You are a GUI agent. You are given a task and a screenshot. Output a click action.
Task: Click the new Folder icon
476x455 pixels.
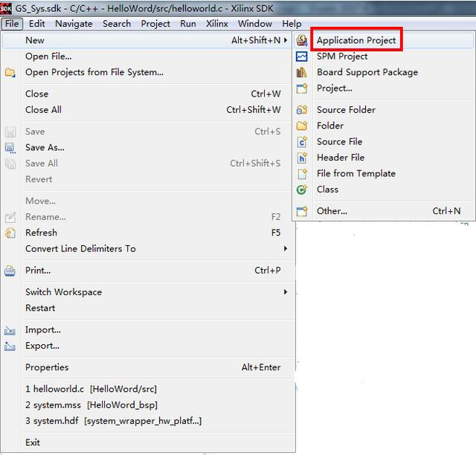coord(302,126)
